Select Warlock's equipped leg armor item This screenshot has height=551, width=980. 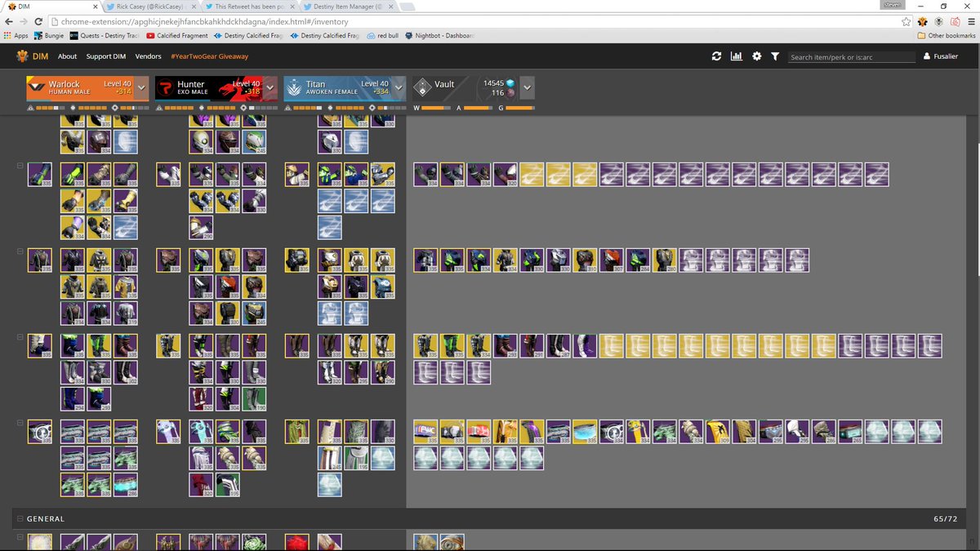point(39,346)
